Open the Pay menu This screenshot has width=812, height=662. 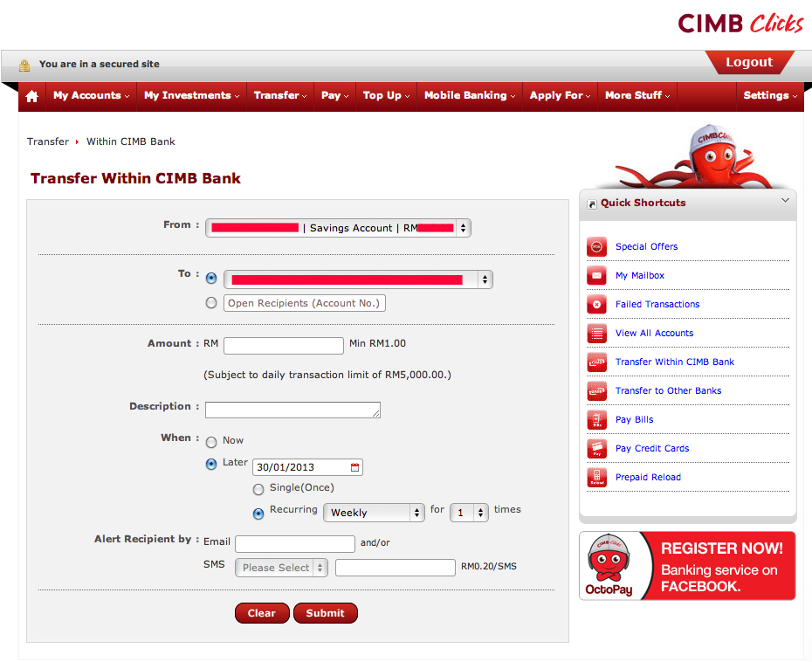[x=334, y=96]
